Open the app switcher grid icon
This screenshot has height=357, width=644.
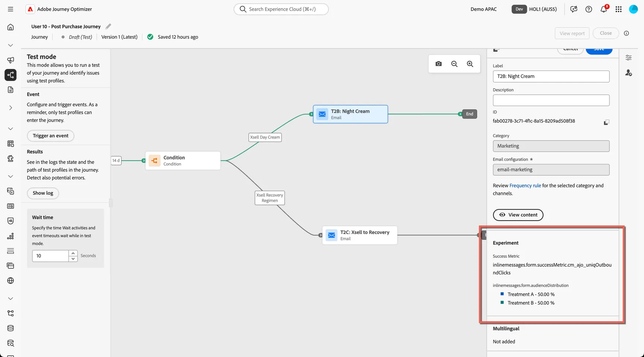pos(619,9)
